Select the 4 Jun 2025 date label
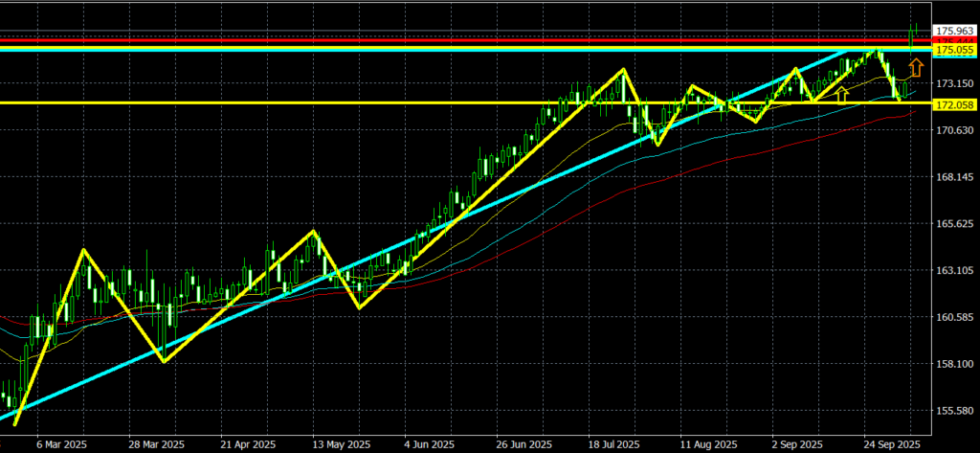This screenshot has height=453, width=980. 429,445
